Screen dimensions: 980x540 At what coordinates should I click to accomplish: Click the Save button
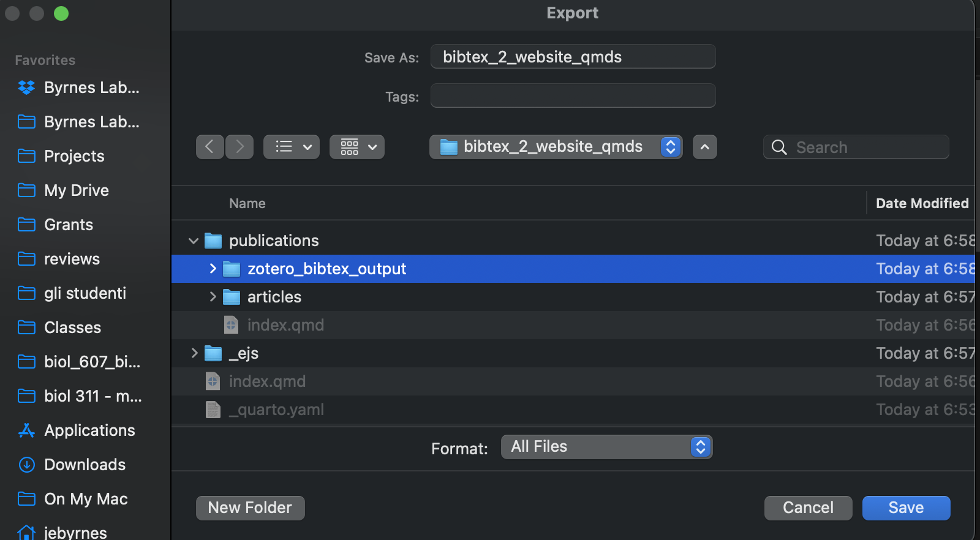[906, 508]
